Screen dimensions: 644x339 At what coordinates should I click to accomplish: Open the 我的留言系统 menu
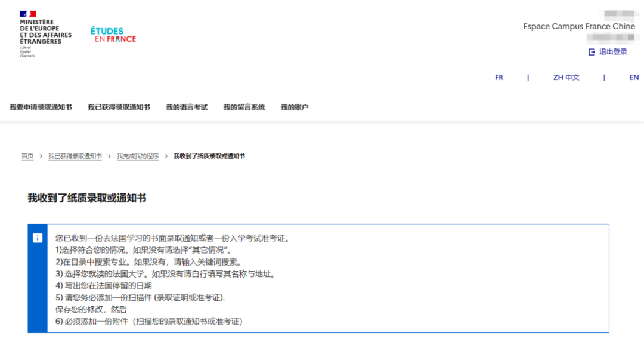click(x=244, y=107)
